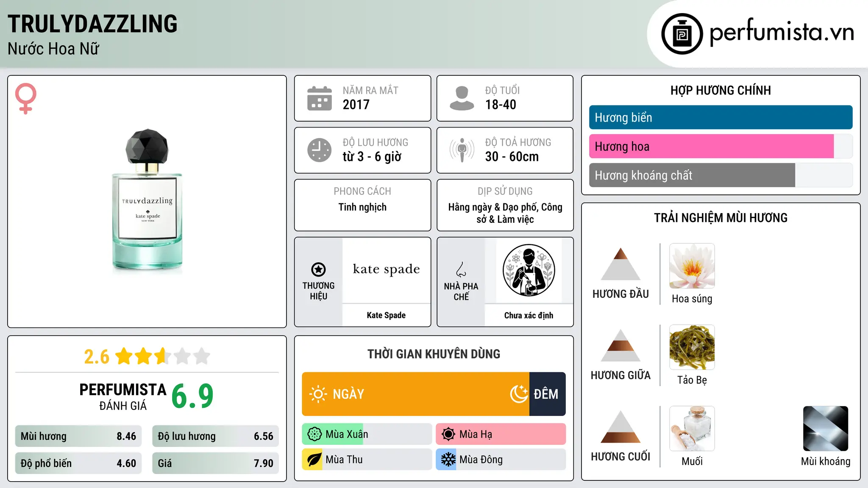Open the Muối salt note thumbnail
The height and width of the screenshot is (488, 868).
tap(692, 429)
